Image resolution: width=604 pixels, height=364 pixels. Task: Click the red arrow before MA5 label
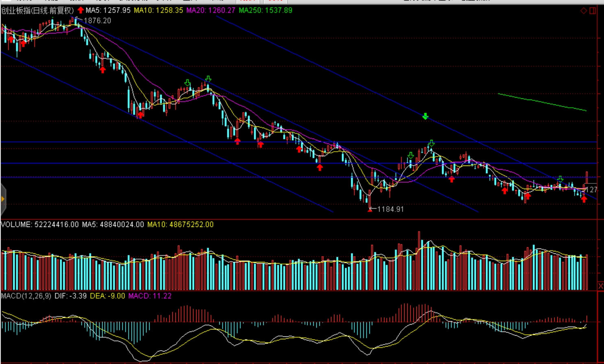(x=81, y=10)
